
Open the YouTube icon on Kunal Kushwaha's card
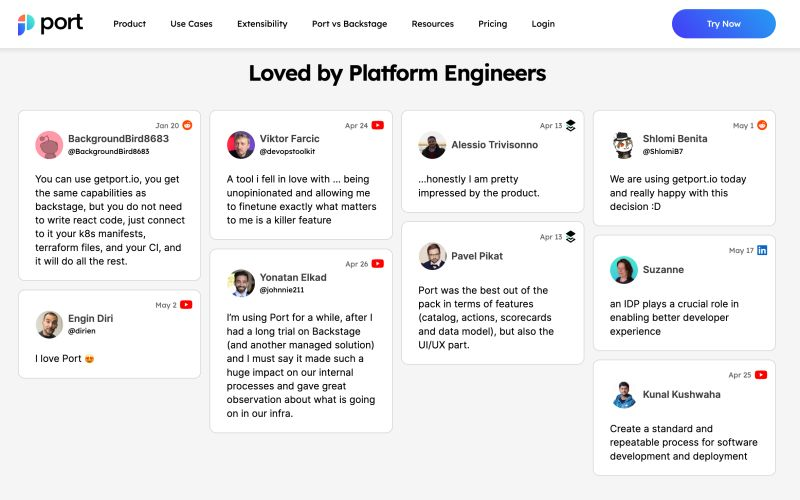(761, 374)
